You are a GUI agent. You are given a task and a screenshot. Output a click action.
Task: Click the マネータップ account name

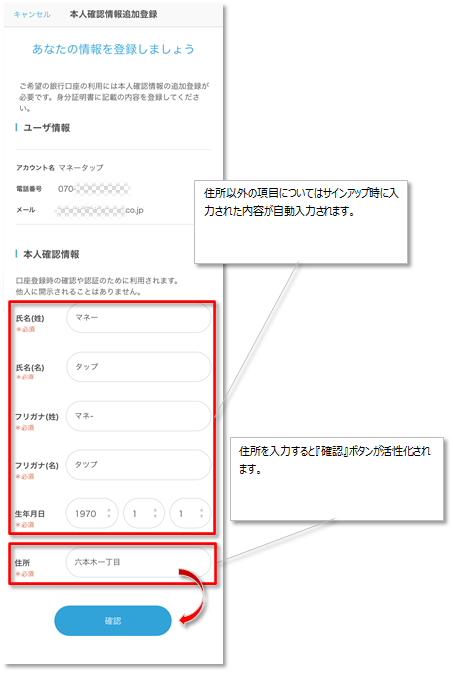click(81, 168)
